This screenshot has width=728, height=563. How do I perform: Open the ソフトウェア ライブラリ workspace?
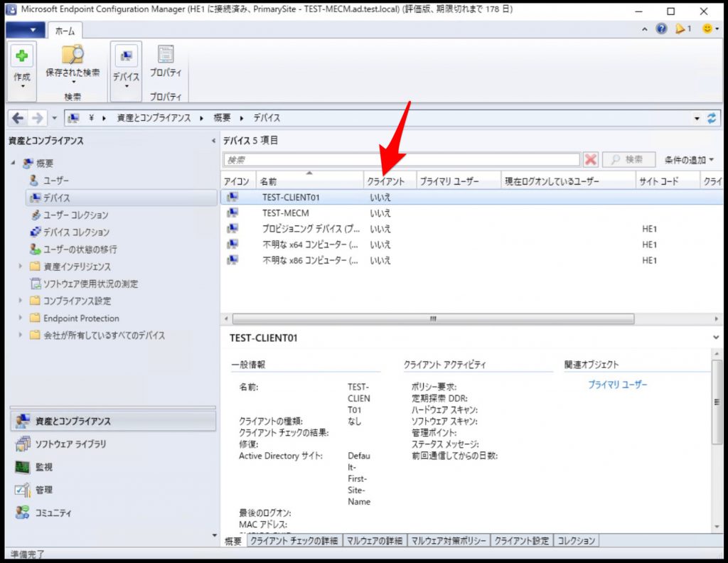click(x=71, y=444)
